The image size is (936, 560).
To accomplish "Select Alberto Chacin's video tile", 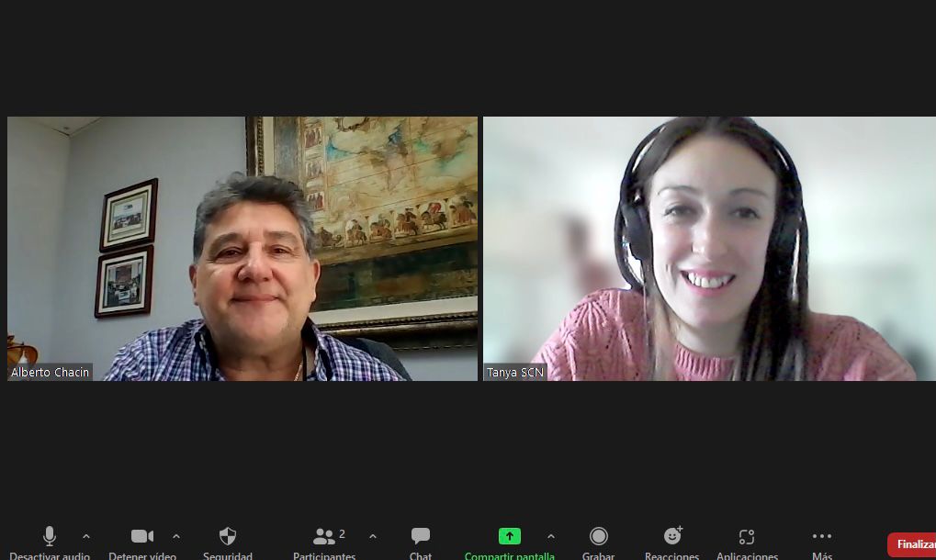I will (242, 248).
